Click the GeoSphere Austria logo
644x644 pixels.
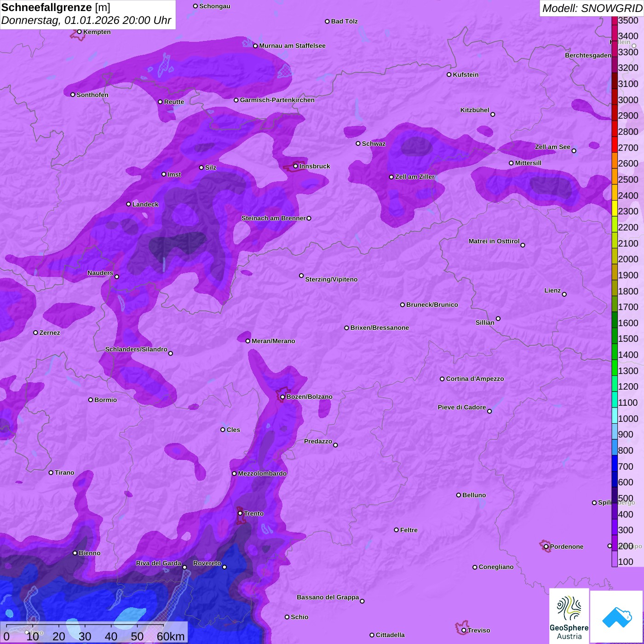click(x=569, y=616)
